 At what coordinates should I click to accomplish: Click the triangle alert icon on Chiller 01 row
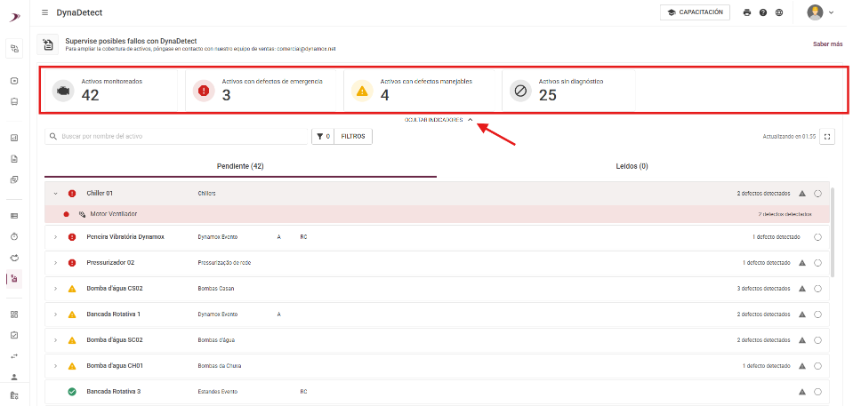point(802,193)
